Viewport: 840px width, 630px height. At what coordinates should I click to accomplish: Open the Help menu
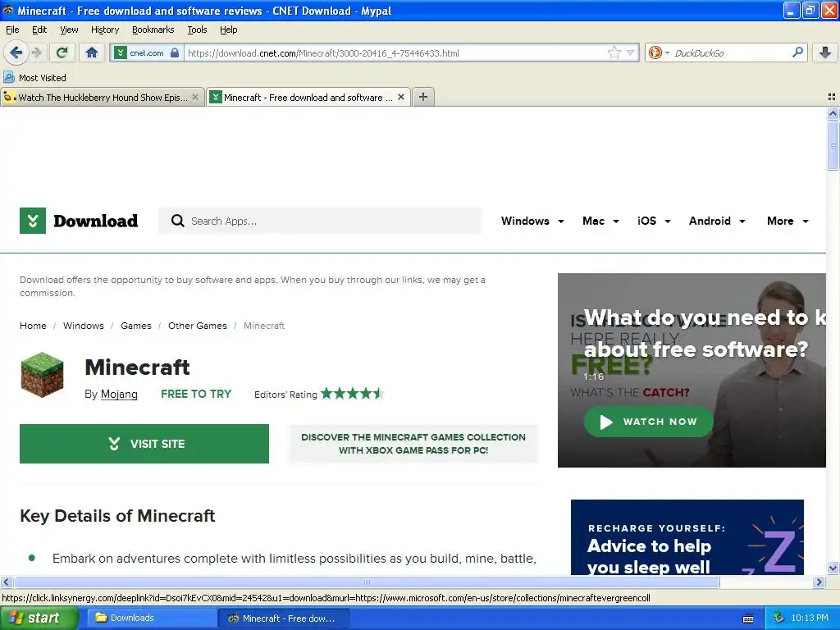[228, 30]
